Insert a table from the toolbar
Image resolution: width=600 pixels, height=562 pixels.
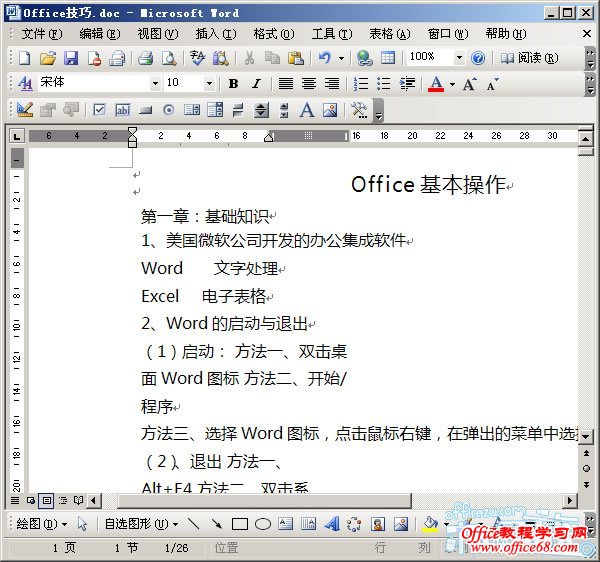tap(388, 58)
